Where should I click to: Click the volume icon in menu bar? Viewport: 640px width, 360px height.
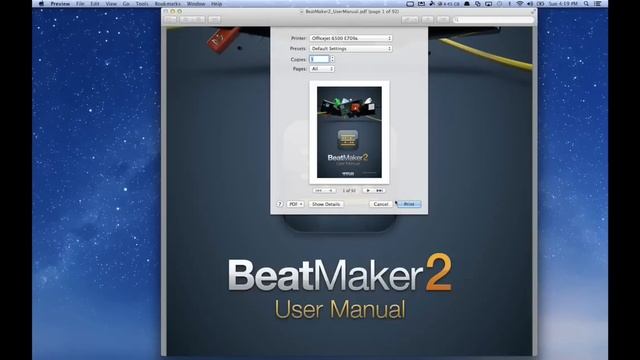pos(530,4)
